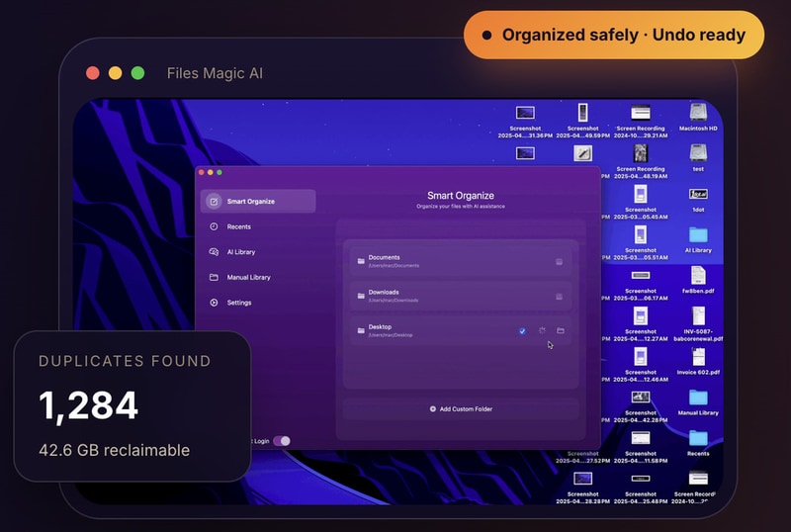
Task: Click the Recents clock icon in sidebar
Action: click(214, 226)
